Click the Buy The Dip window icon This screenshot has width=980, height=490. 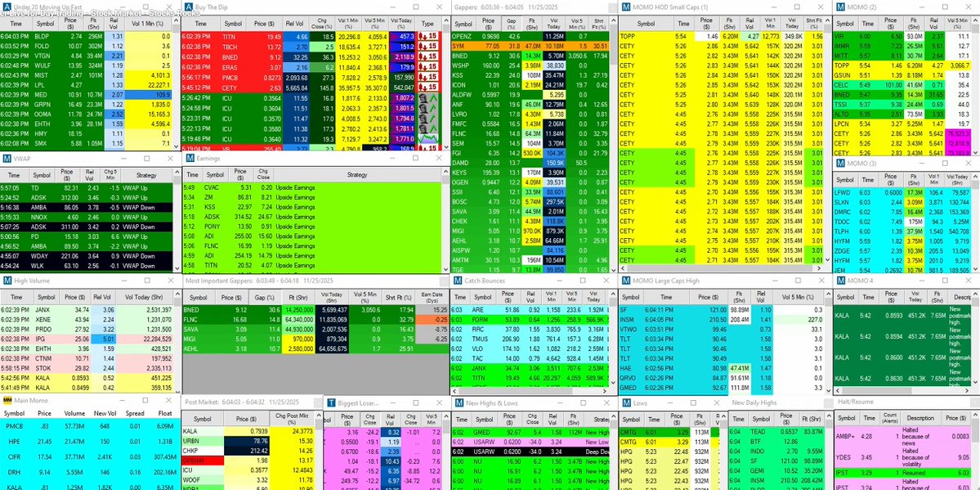pos(190,7)
